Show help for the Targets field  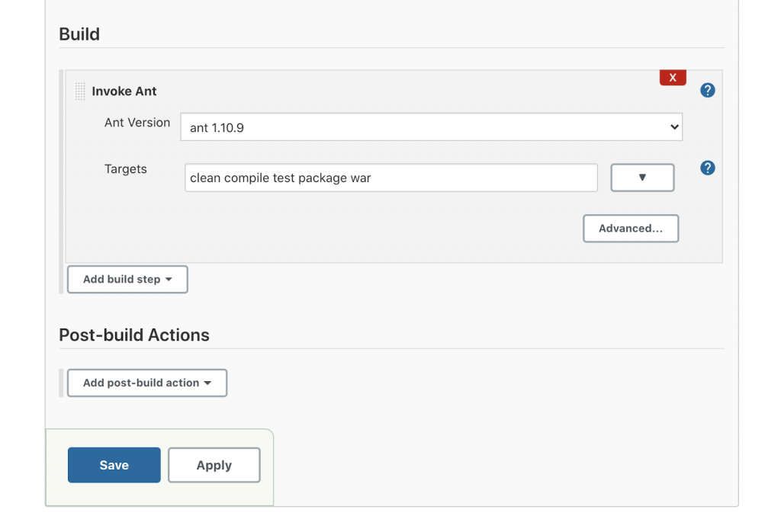708,168
